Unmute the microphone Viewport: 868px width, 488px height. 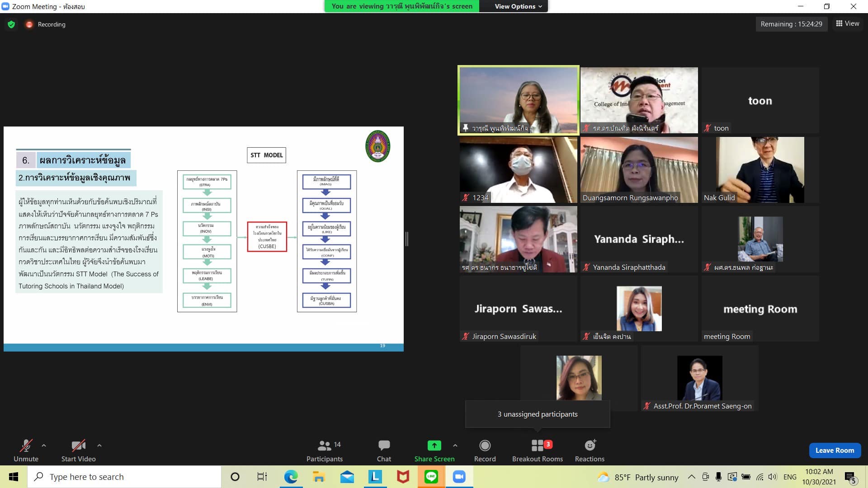pyautogui.click(x=26, y=446)
